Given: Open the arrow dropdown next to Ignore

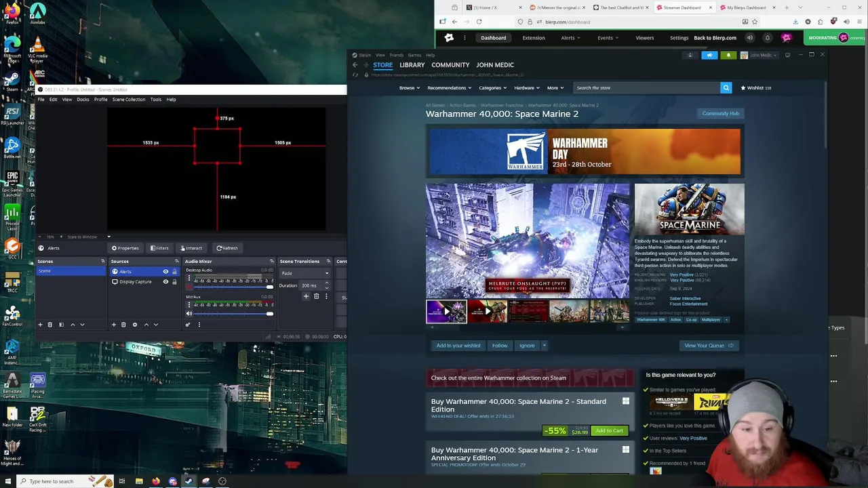Looking at the screenshot, I should point(544,346).
